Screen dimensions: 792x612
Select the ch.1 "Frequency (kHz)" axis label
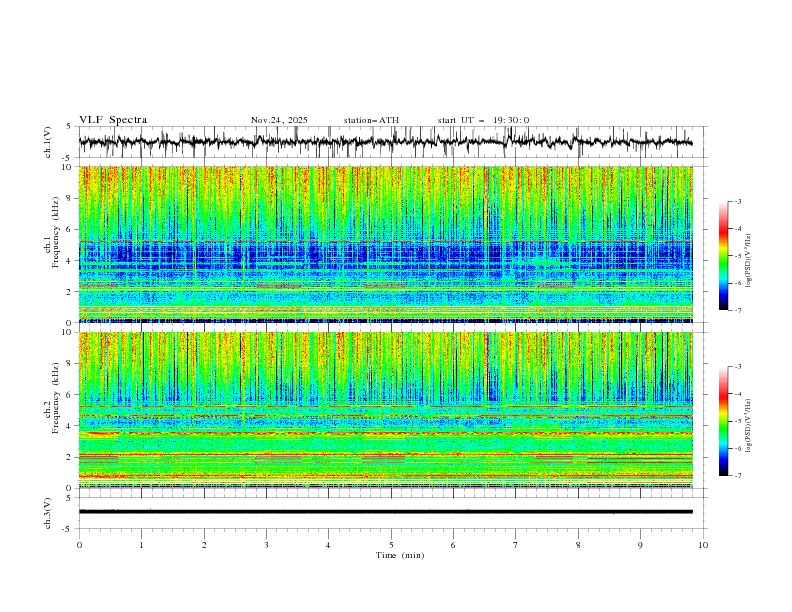pyautogui.click(x=57, y=233)
